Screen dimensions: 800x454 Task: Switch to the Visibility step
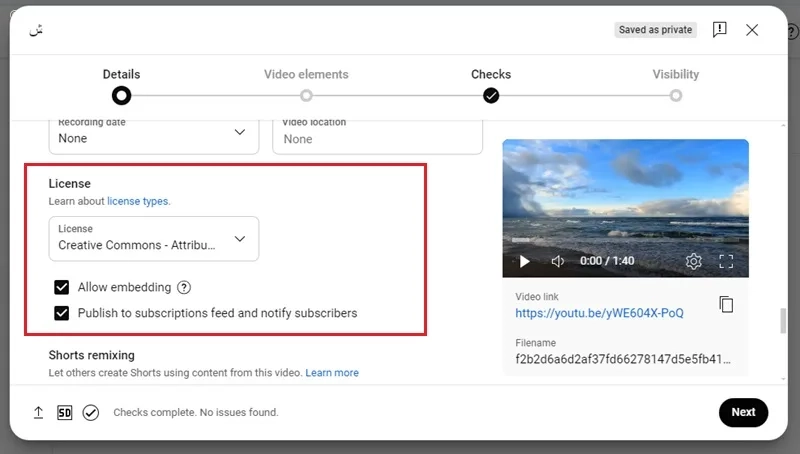[676, 84]
